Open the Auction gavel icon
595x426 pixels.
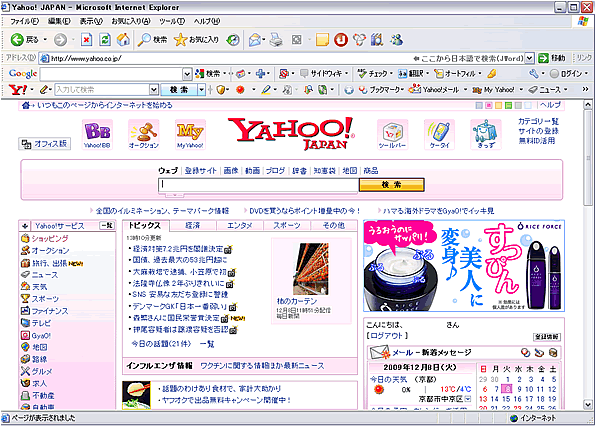coord(143,134)
